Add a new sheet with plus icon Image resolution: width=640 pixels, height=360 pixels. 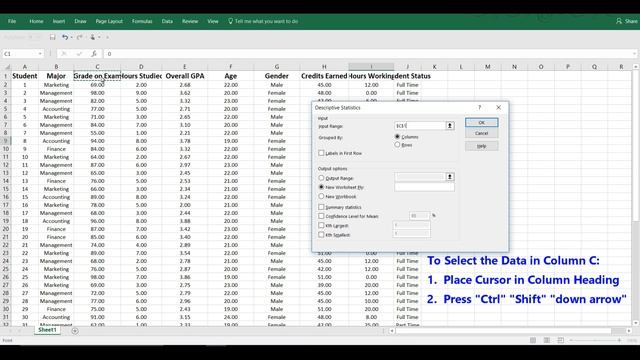pos(75,331)
